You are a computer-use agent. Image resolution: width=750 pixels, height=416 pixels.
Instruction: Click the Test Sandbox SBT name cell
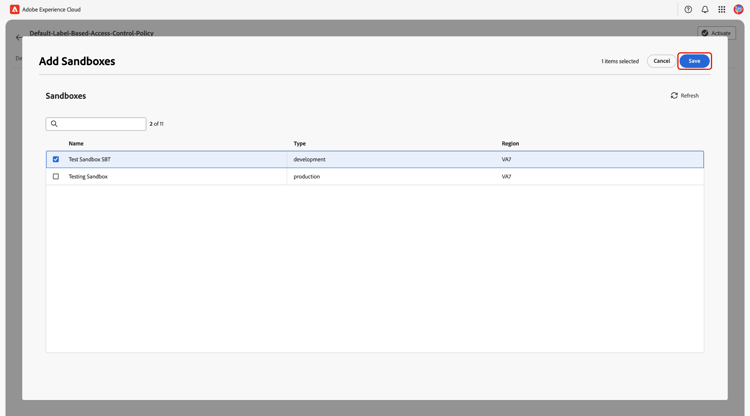click(x=89, y=159)
